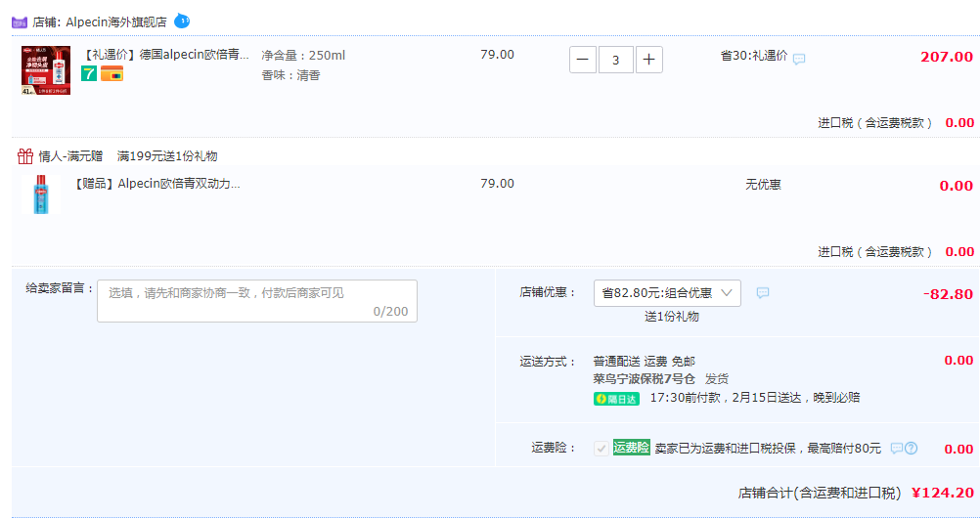Click the orange credit card icon
The image size is (980, 518).
coord(111,73)
